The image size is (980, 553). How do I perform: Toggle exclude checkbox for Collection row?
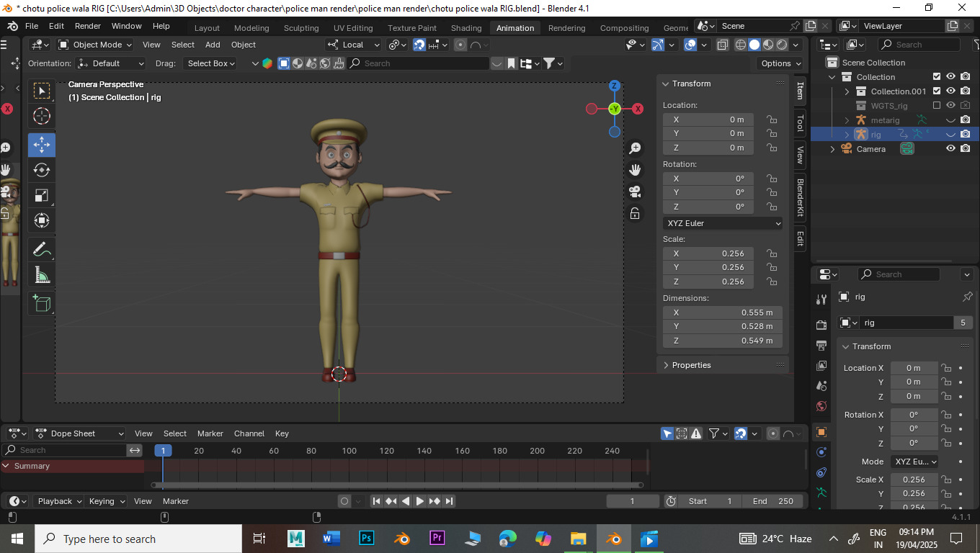(x=937, y=76)
